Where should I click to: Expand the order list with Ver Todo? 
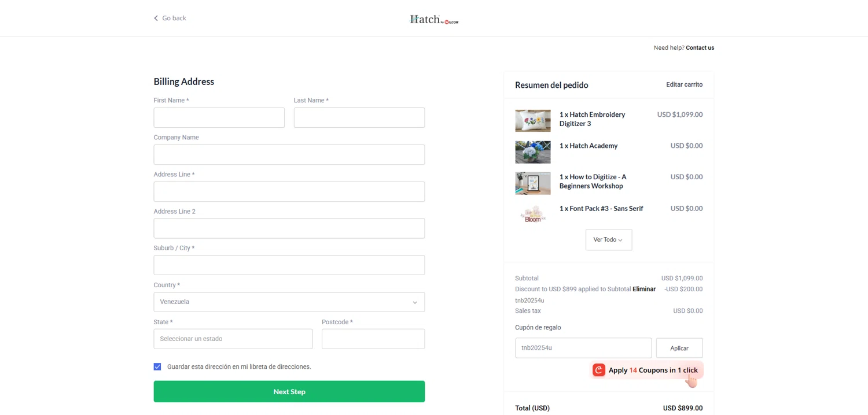(608, 240)
